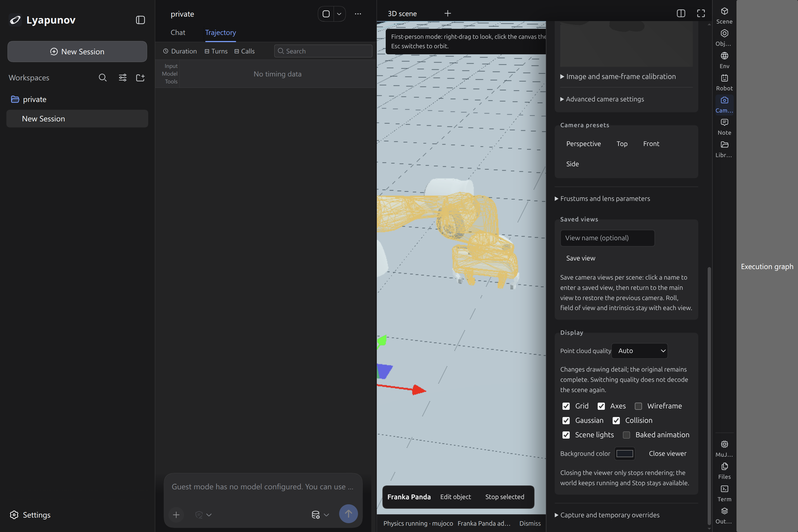Image resolution: width=798 pixels, height=532 pixels.
Task: Click Stop selected for Franka Panda
Action: point(505,497)
